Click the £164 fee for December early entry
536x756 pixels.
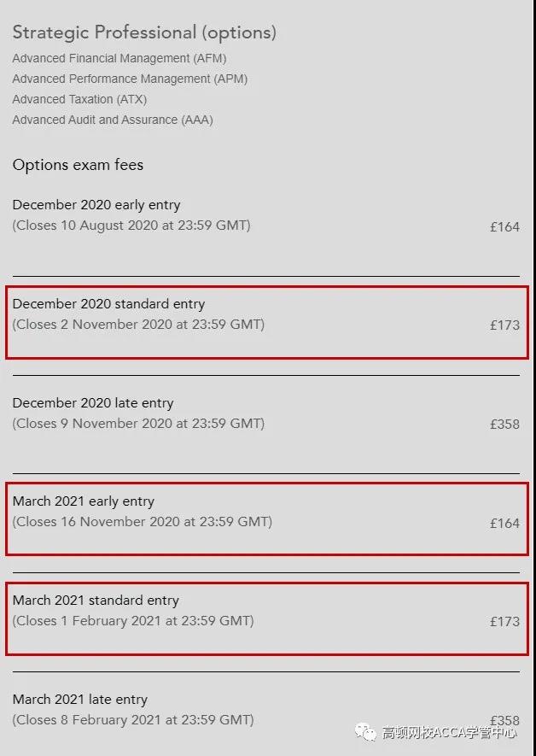coord(504,226)
